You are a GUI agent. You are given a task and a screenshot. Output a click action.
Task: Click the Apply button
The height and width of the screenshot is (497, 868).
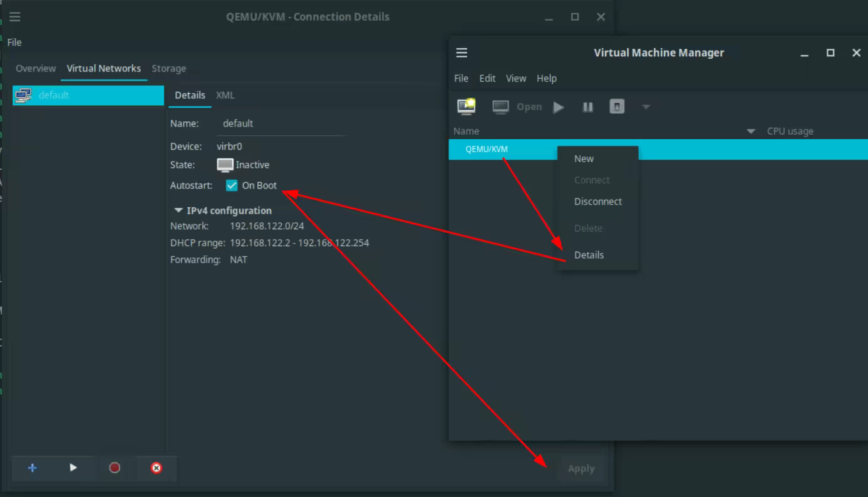coord(581,468)
